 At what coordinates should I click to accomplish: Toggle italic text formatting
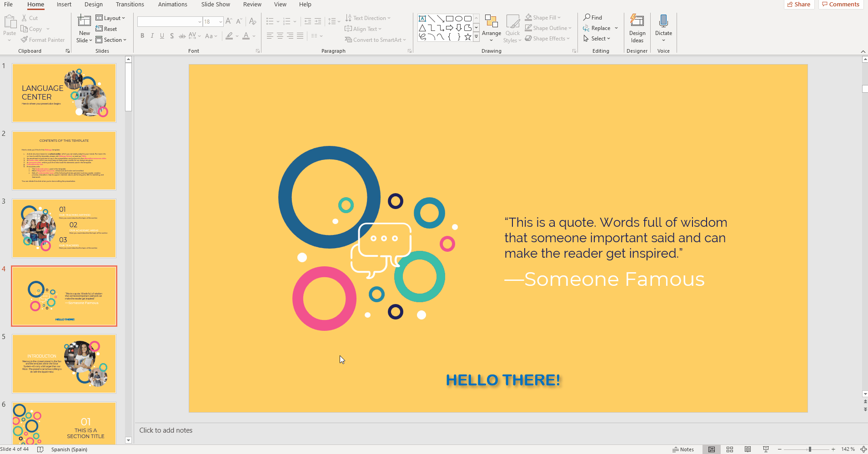[x=152, y=36]
